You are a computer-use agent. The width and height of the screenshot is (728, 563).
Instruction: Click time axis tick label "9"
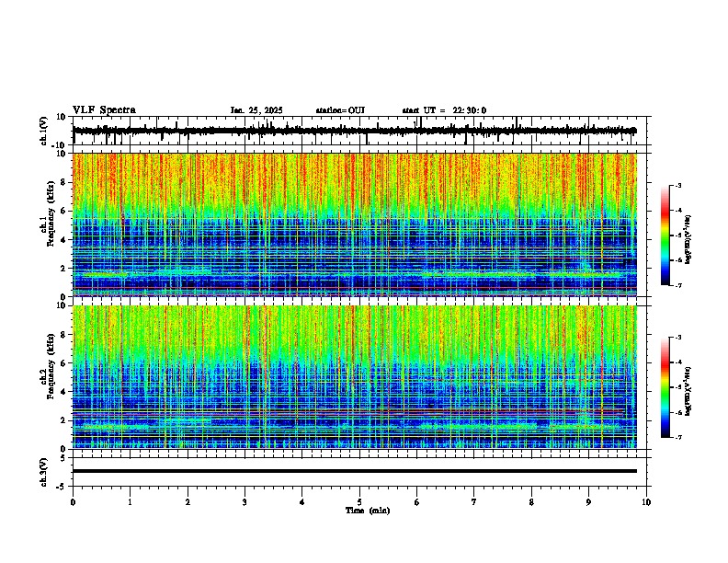pos(588,502)
